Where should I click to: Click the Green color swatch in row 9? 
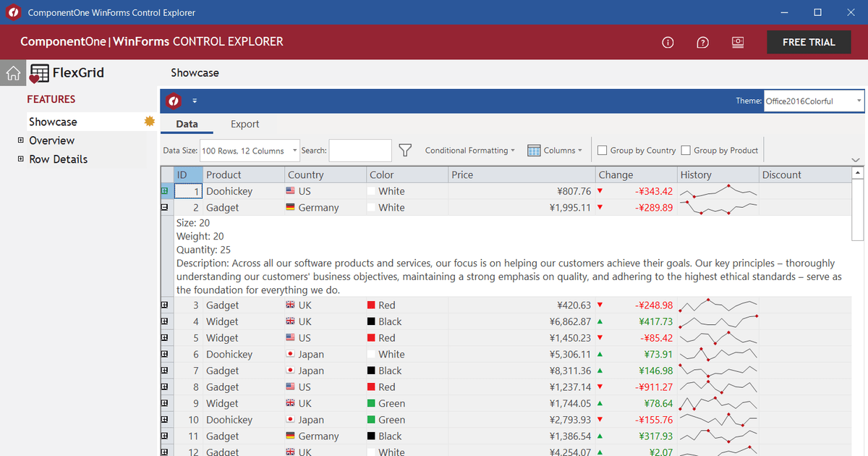[371, 403]
